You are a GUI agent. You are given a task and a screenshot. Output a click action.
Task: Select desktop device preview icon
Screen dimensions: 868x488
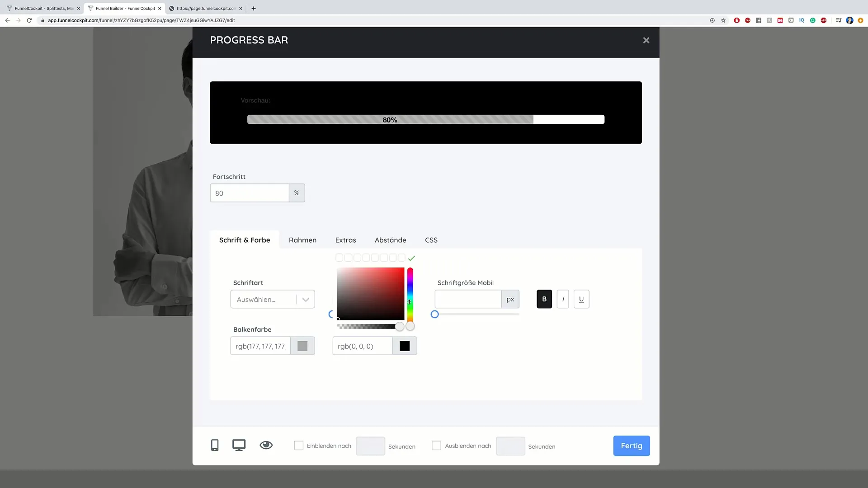pyautogui.click(x=238, y=446)
